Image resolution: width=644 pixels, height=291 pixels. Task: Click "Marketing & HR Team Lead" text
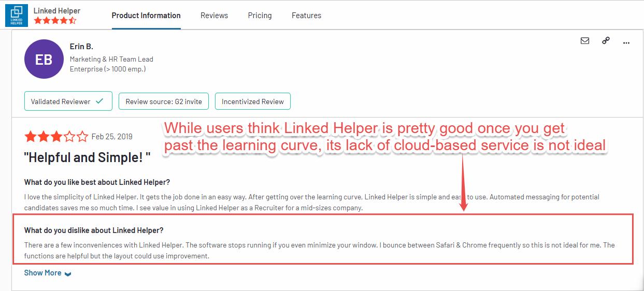[111, 59]
